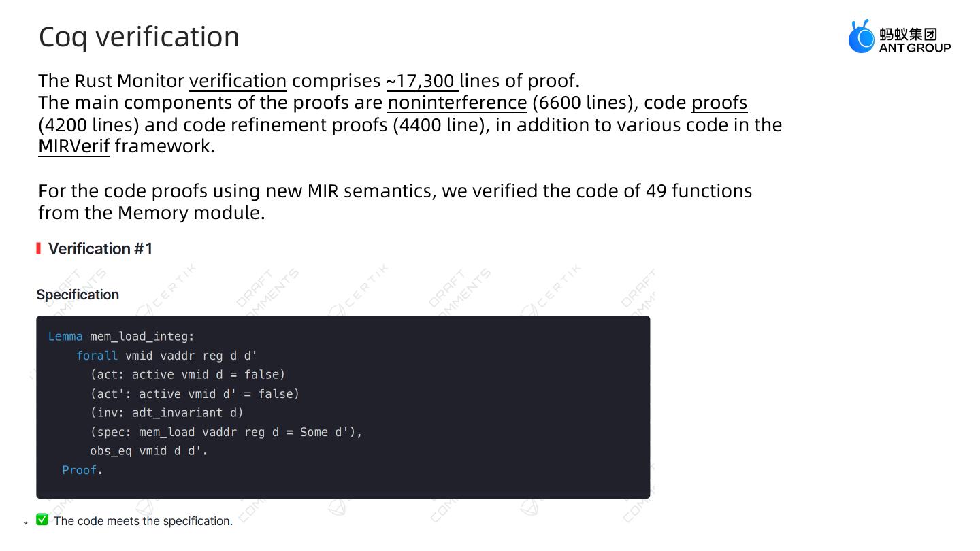The height and width of the screenshot is (551, 980).
Task: Click the underlined word "proofs"
Action: pyautogui.click(x=719, y=103)
